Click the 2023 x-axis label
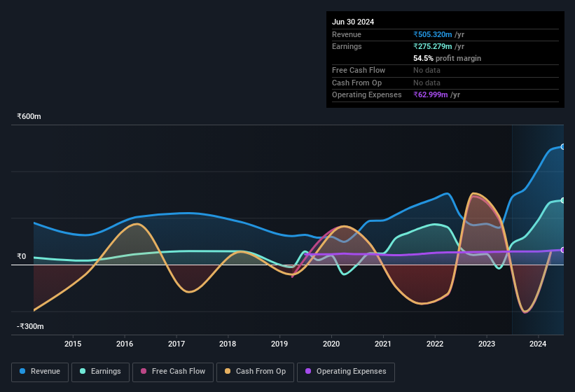Screen dimensions: 575x392 (487, 344)
